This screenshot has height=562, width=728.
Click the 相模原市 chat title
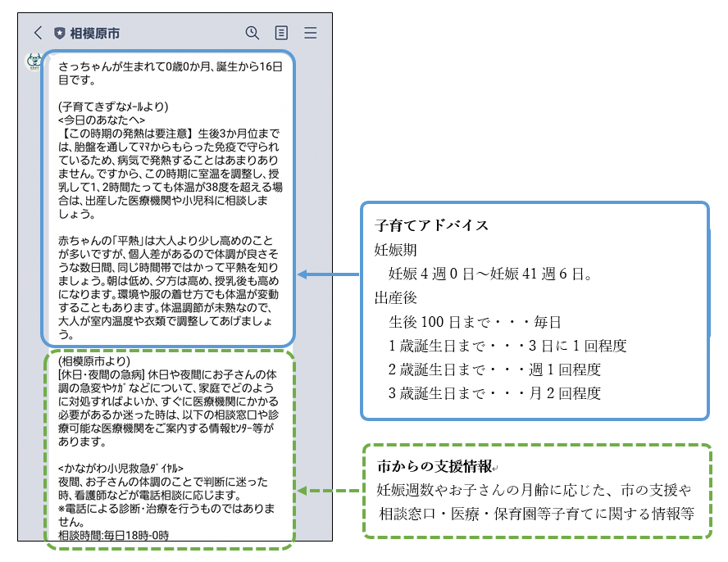(95, 34)
